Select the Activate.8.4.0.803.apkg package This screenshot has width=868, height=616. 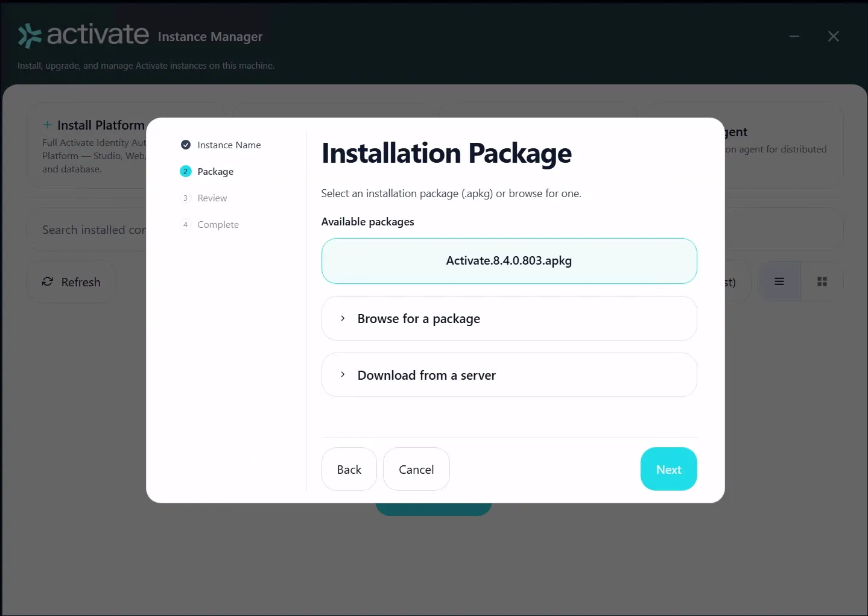pos(509,261)
